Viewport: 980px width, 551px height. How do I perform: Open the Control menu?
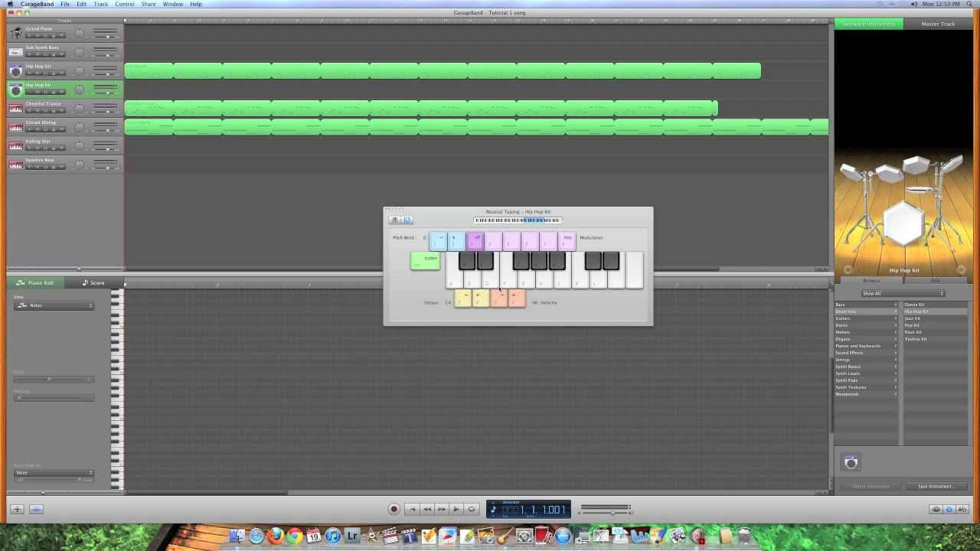click(125, 4)
